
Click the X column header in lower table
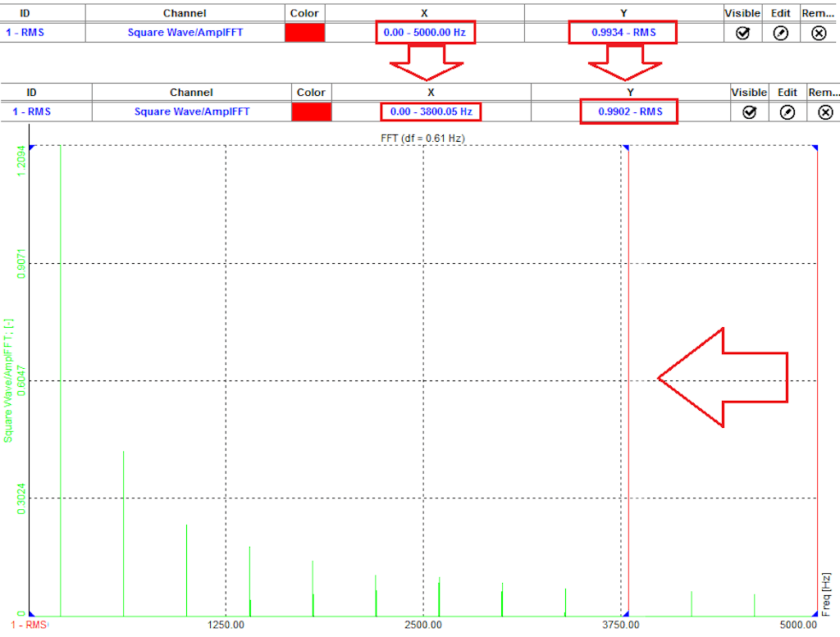click(431, 92)
